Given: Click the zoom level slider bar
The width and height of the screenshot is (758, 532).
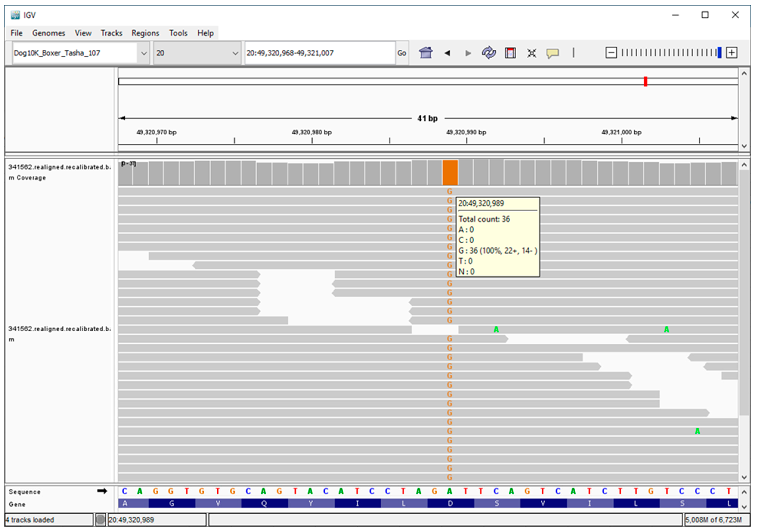Looking at the screenshot, I should click(670, 53).
